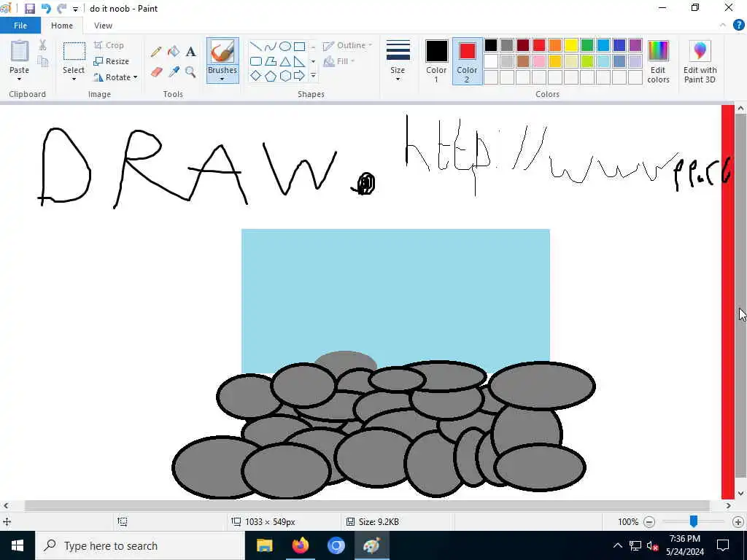Click the Copy icon
The image size is (747, 560).
point(43,62)
